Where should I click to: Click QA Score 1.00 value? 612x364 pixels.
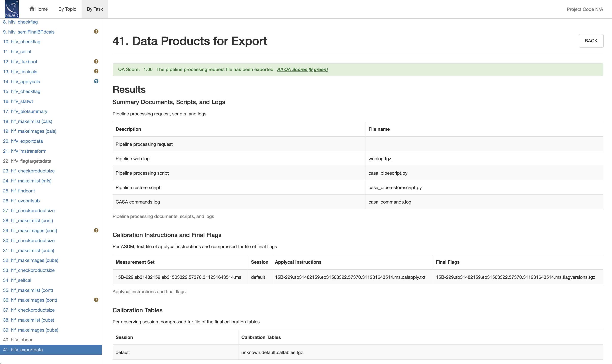coord(148,69)
